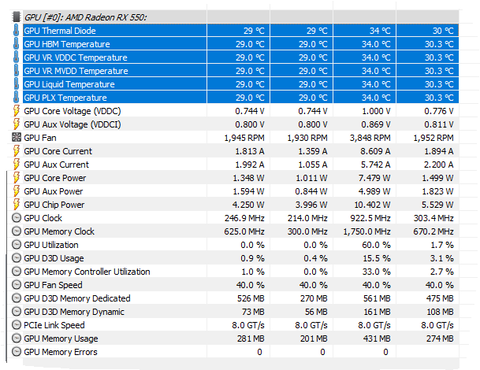
Task: Select the GPU Aux Power label
Action: (x=53, y=191)
